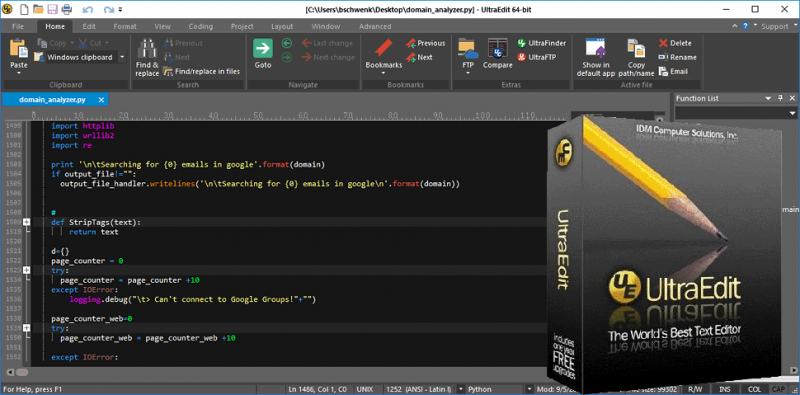
Task: Open the quick access toolbar customize arrow
Action: [x=120, y=9]
